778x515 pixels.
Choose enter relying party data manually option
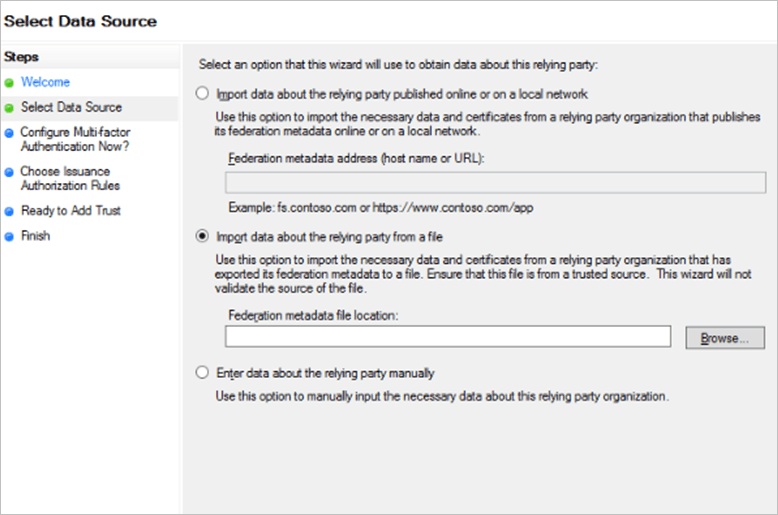[x=202, y=372]
